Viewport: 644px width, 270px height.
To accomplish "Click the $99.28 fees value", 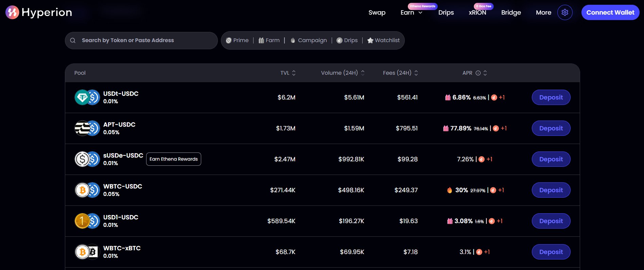I will coord(407,159).
